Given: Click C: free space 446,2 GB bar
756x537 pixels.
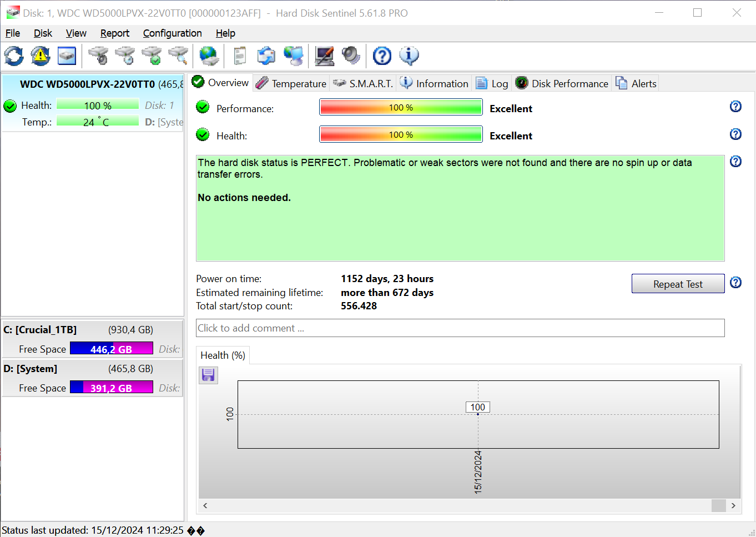Looking at the screenshot, I should click(x=112, y=349).
